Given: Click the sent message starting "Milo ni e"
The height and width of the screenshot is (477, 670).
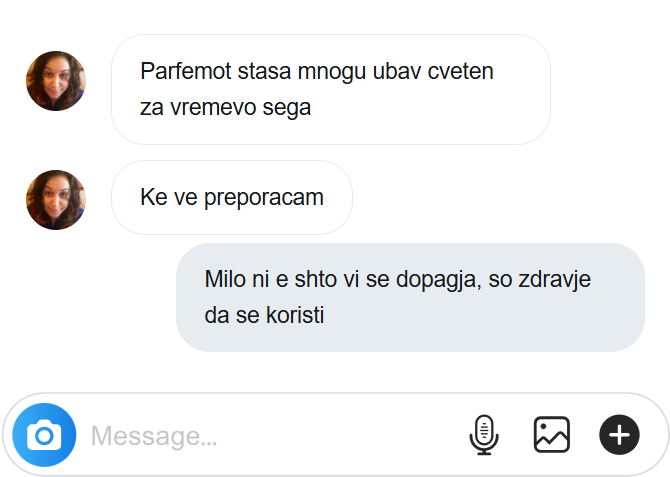Looking at the screenshot, I should click(409, 297).
